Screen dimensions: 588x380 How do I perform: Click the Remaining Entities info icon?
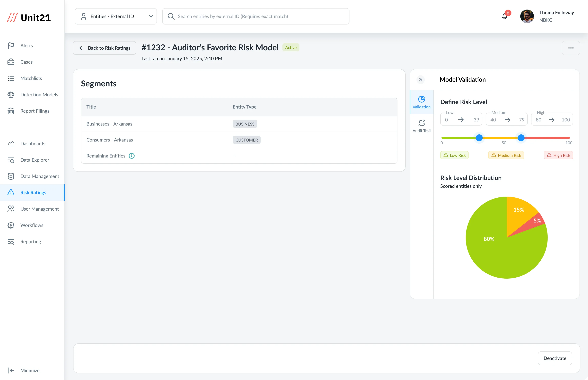point(132,156)
